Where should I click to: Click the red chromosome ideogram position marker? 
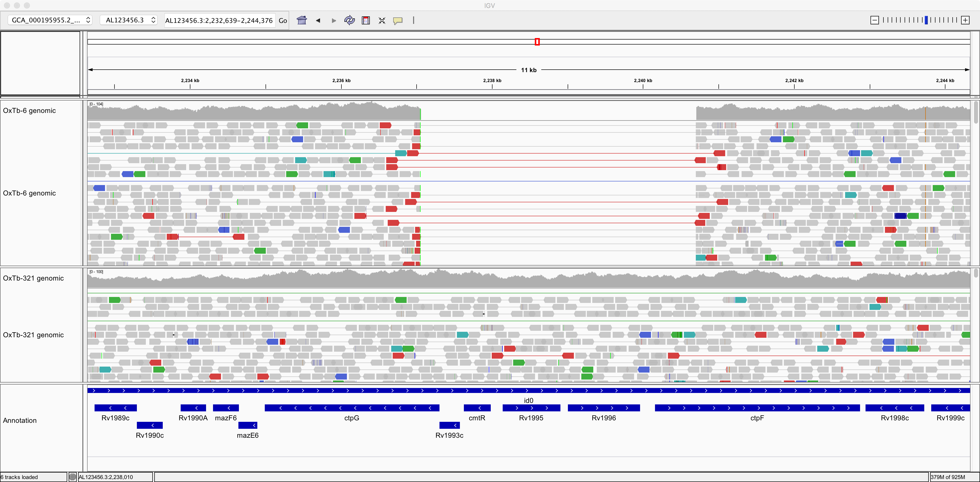[537, 42]
